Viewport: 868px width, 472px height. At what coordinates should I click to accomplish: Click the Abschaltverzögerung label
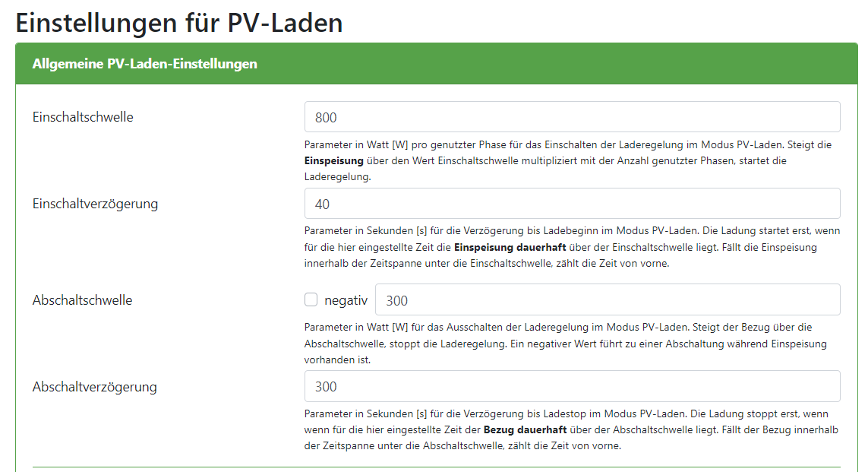click(94, 387)
